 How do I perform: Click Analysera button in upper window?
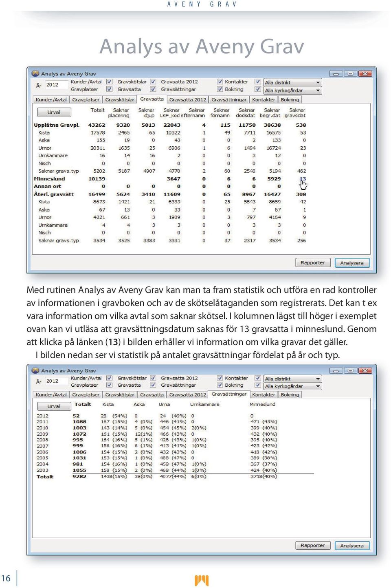(x=352, y=263)
